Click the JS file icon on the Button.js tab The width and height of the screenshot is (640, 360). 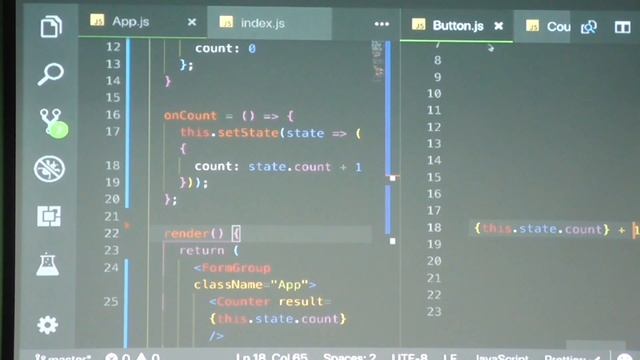(x=418, y=24)
